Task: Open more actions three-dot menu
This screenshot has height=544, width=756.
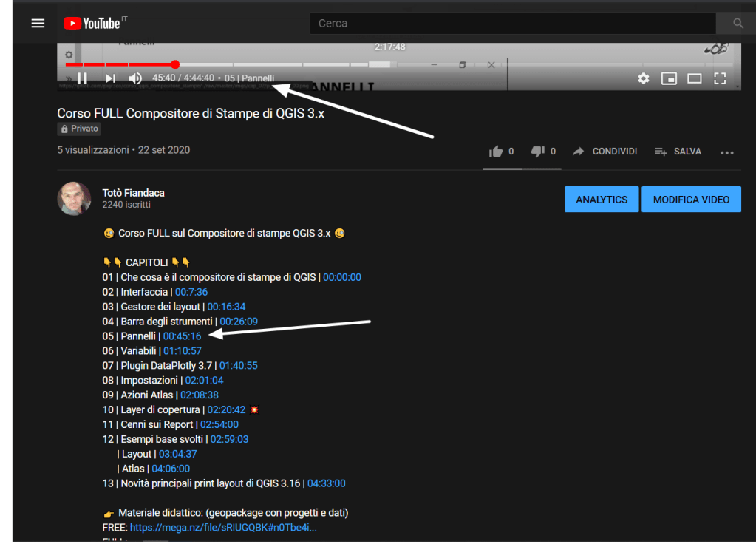Action: point(727,152)
